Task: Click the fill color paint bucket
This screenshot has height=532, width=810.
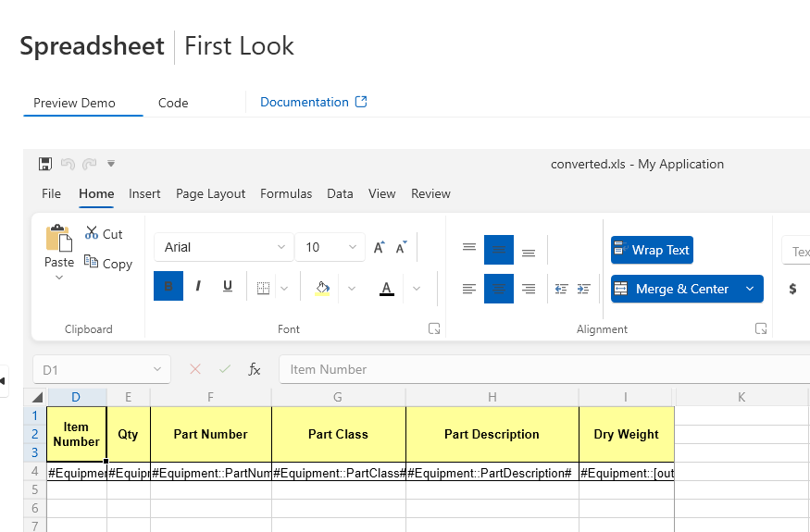Action: [322, 289]
